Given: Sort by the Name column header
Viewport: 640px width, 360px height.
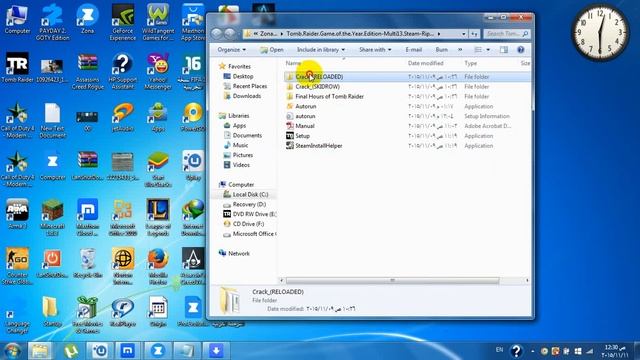Looking at the screenshot, I should [293, 63].
